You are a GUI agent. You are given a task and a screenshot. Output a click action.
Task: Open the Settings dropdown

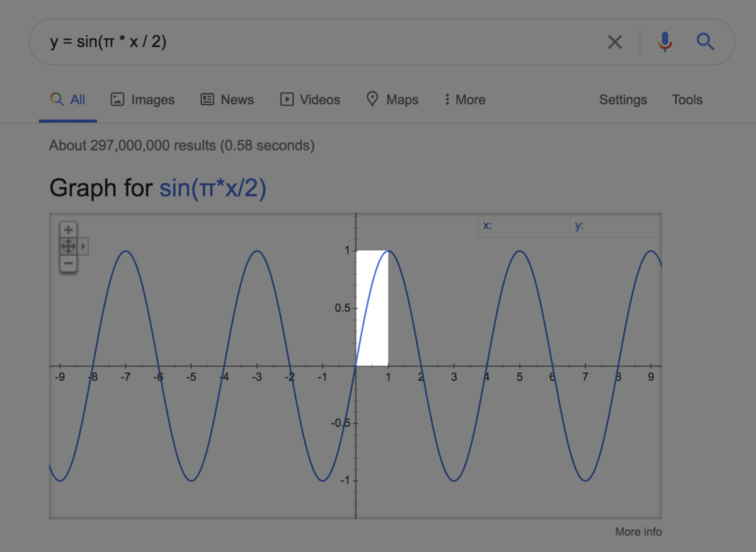coord(622,100)
